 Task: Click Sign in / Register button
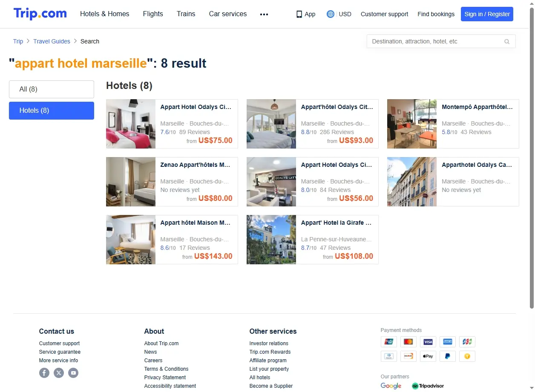tap(487, 14)
